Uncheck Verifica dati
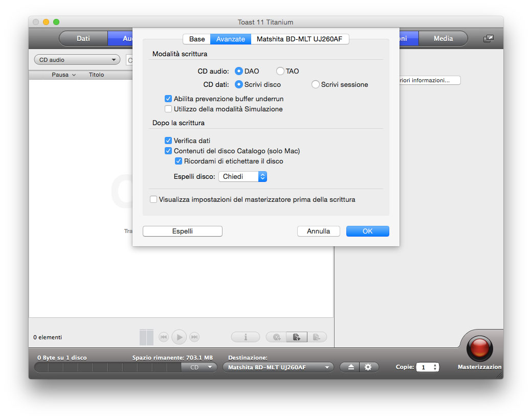532x420 pixels. click(x=168, y=141)
